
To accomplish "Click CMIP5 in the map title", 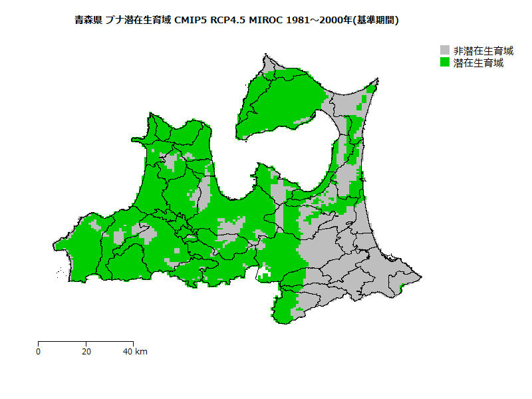I will point(190,21).
